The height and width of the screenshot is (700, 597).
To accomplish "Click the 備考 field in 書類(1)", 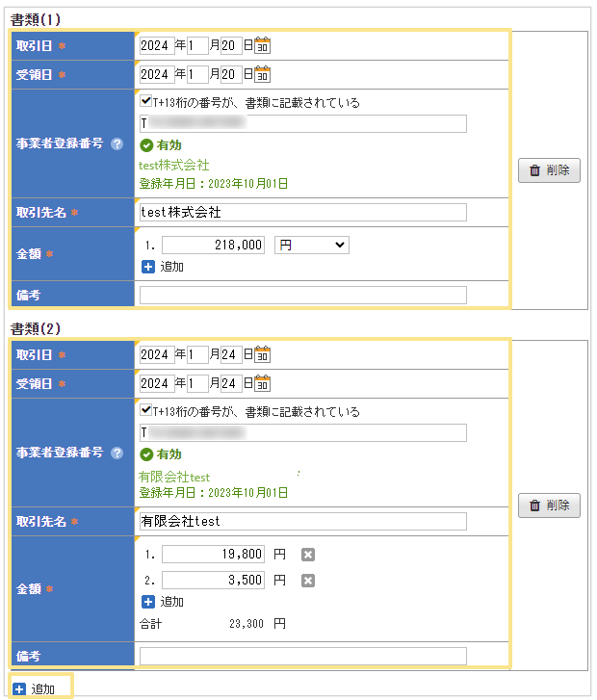I will pos(302,295).
